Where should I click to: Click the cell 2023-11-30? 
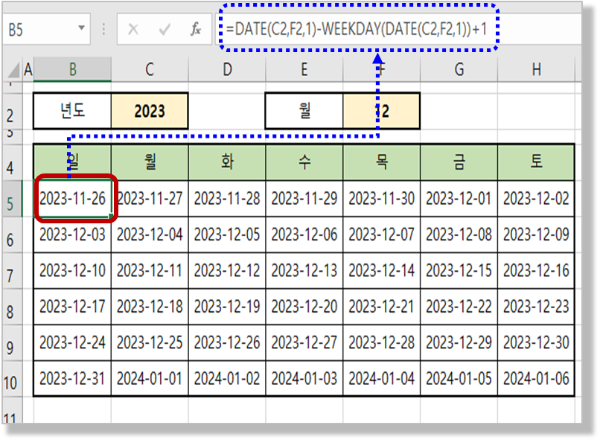click(382, 199)
